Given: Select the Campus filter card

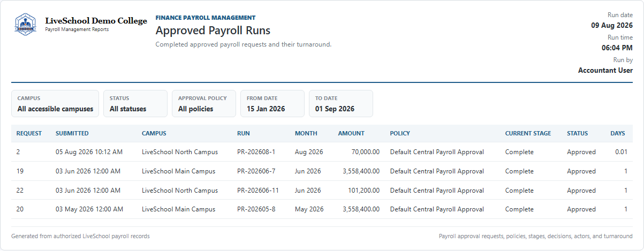Looking at the screenshot, I should [x=55, y=103].
